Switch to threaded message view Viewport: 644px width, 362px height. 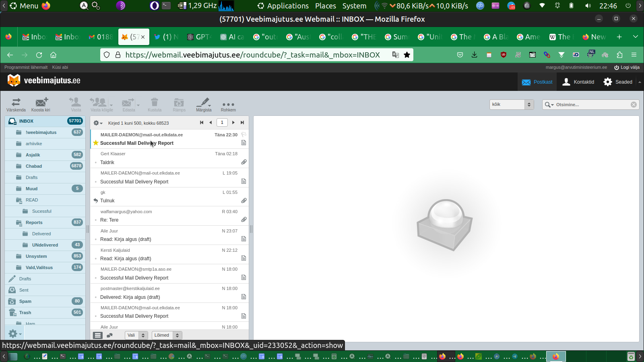(109, 335)
